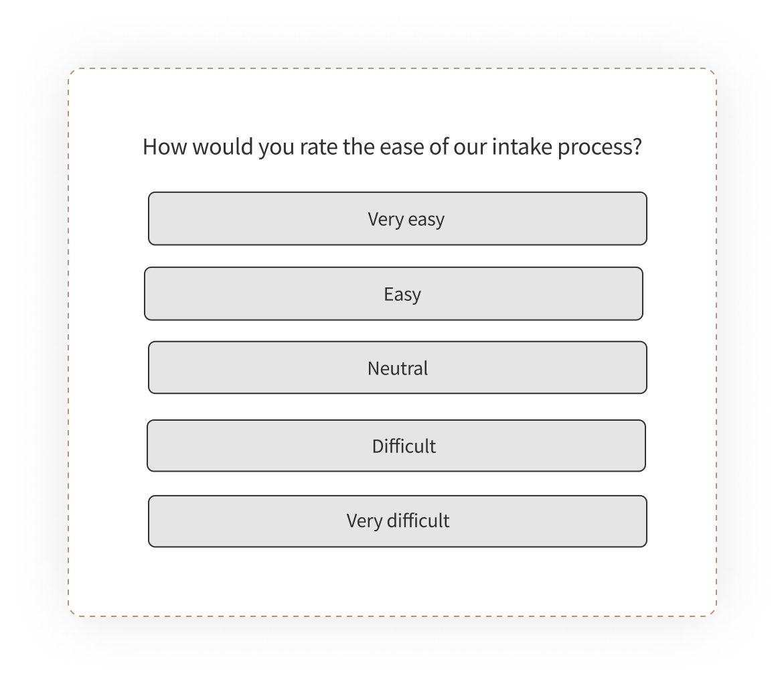Viewport: 784px width, 684px height.
Task: Click the survey question text
Action: tap(392, 145)
